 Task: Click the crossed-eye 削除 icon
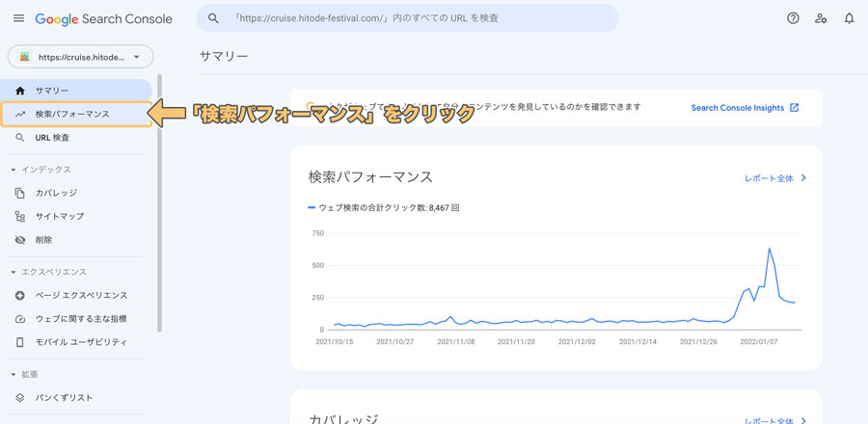point(20,240)
